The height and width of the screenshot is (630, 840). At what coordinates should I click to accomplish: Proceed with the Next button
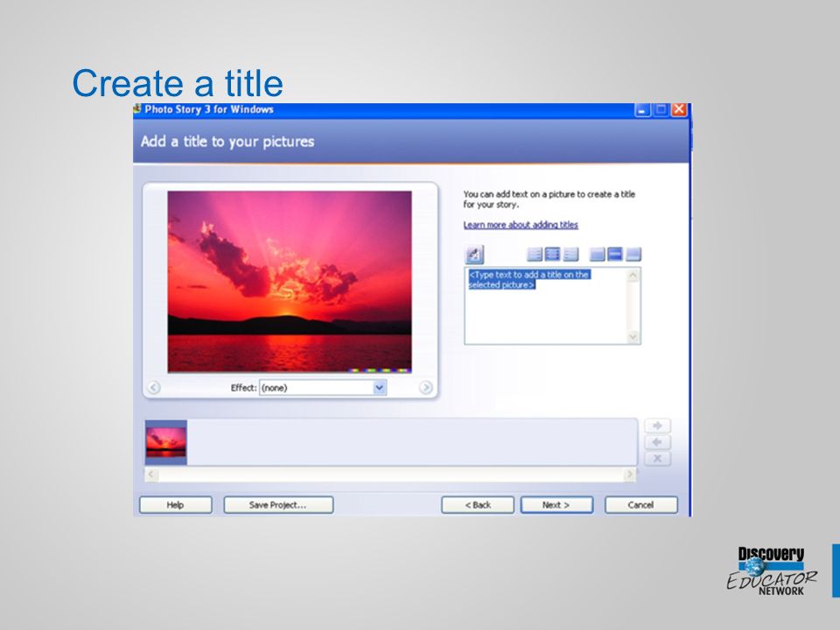click(556, 505)
